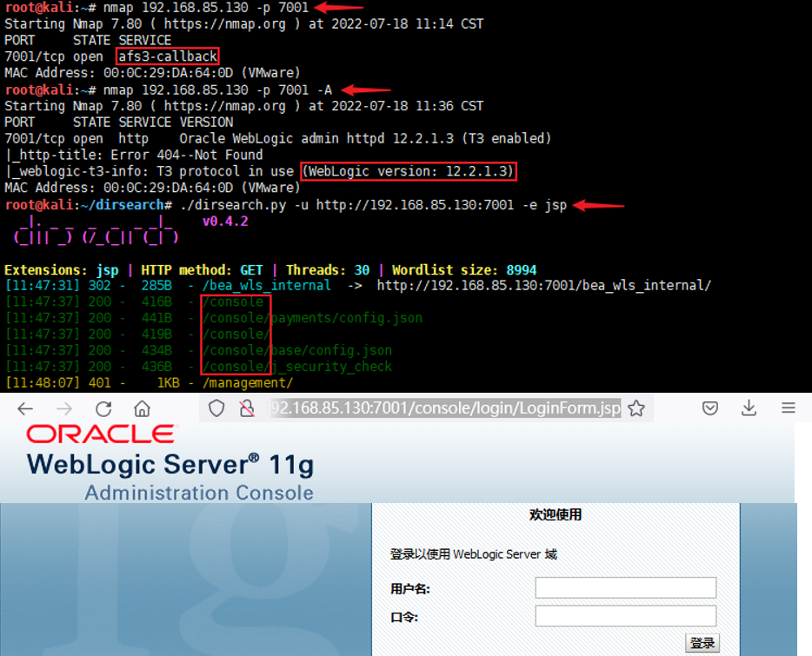Click the 'WebLogic Server 11g' heading

(x=170, y=465)
